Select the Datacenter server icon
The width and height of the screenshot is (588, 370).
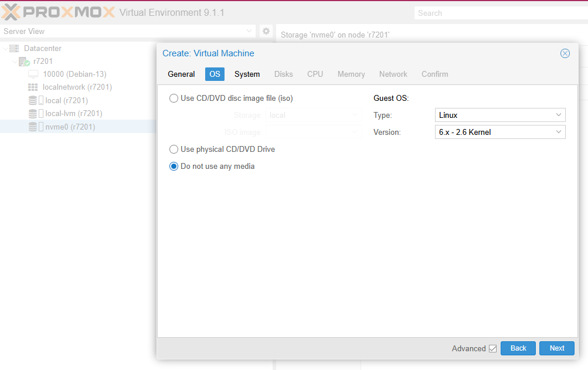pos(14,49)
